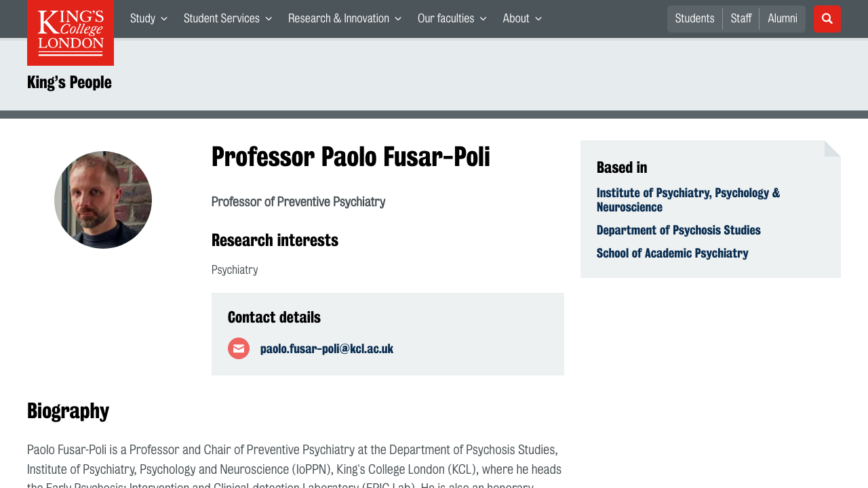
Task: Select the Staff tab
Action: coord(741,19)
